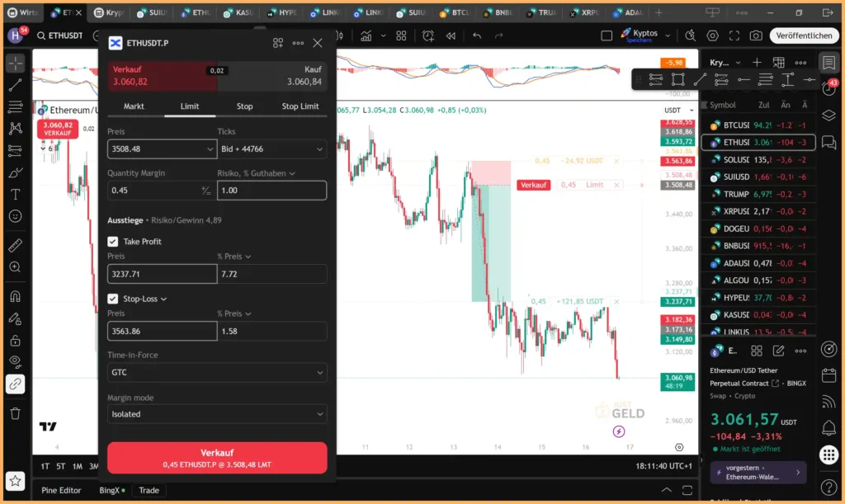Viewport: 845px width, 504px height.
Task: Open the Ticks Bid dropdown
Action: pos(271,149)
